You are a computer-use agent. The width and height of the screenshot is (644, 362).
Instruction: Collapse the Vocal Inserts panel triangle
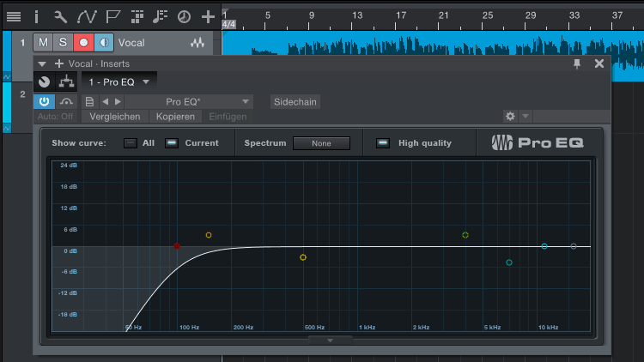42,64
